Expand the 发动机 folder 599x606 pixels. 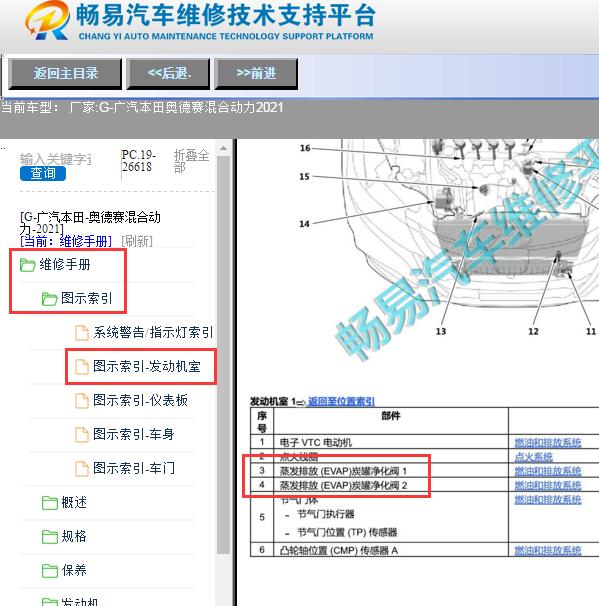pyautogui.click(x=80, y=601)
